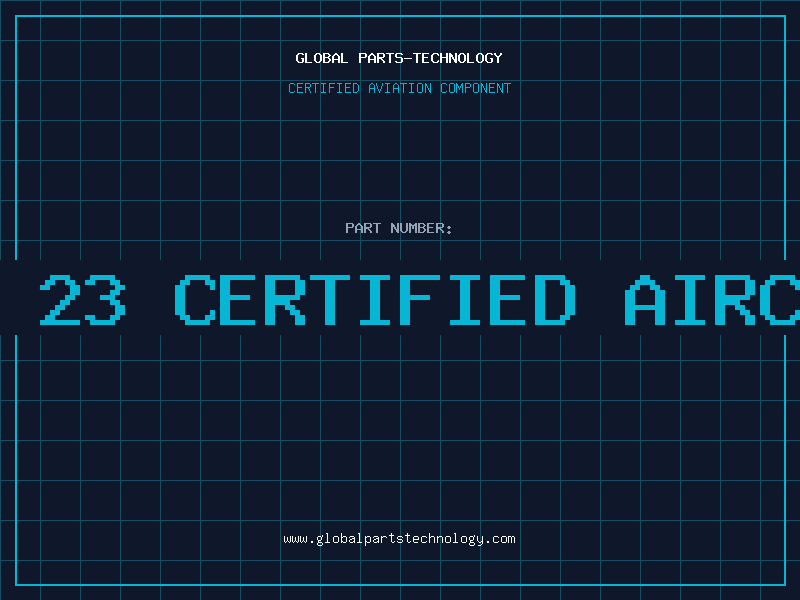Select NUMBER: in the gray label

coord(421,228)
